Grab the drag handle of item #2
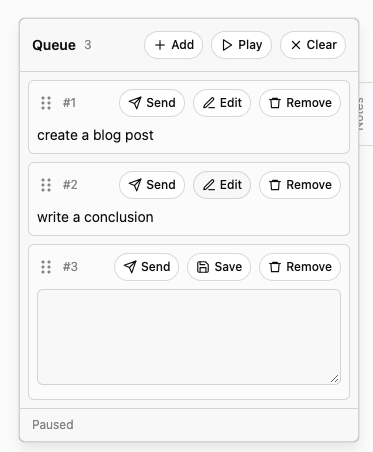373x452 pixels. coord(46,185)
